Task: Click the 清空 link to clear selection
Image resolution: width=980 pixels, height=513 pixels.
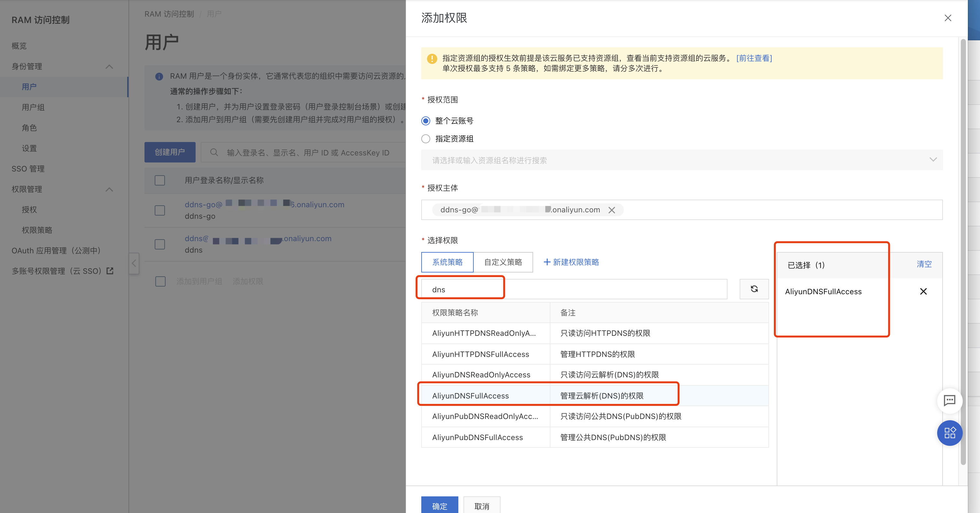Action: pyautogui.click(x=924, y=264)
